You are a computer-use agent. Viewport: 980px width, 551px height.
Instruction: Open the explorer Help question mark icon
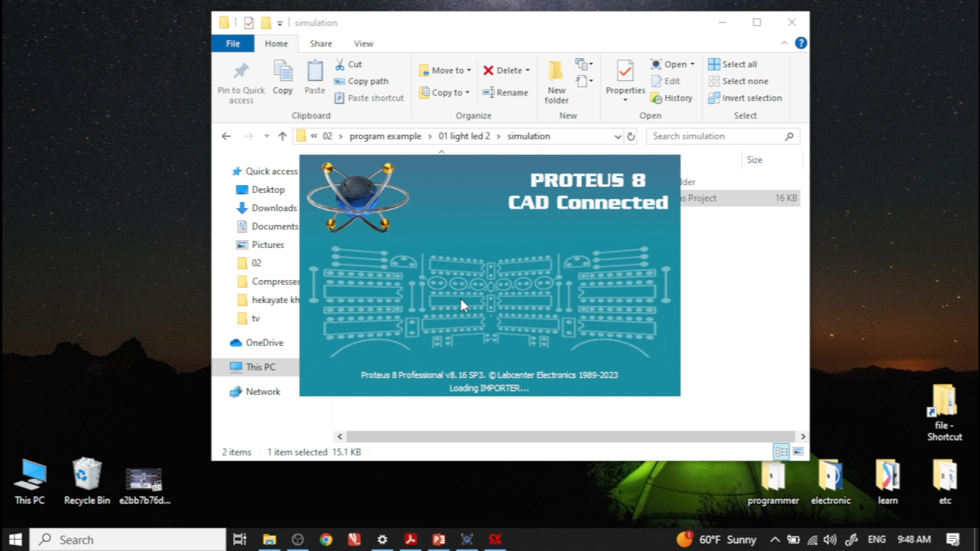click(x=801, y=43)
